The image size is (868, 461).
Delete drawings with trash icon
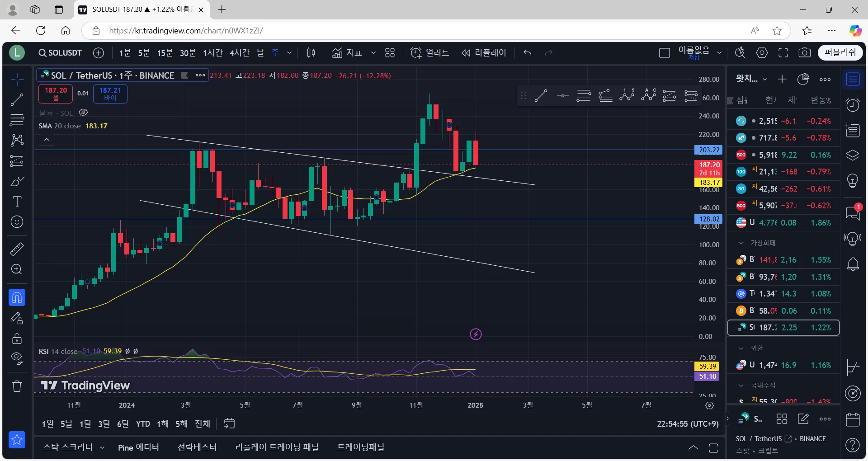(x=17, y=386)
